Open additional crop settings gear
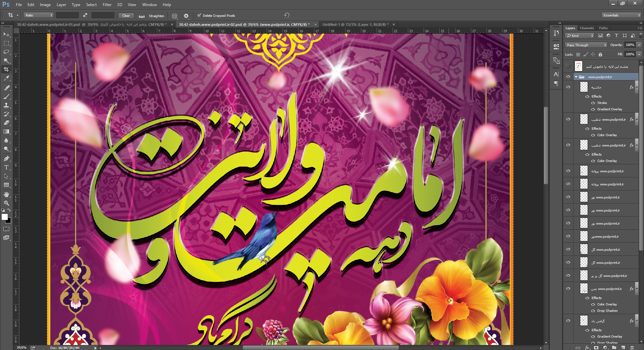Screen dimensions: 644x350 pos(186,15)
